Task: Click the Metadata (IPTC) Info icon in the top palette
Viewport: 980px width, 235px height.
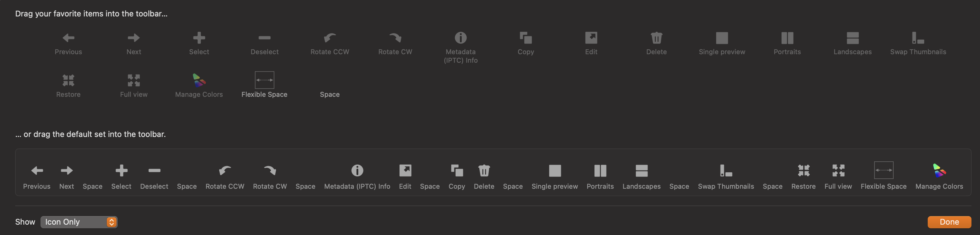Action: (x=460, y=38)
